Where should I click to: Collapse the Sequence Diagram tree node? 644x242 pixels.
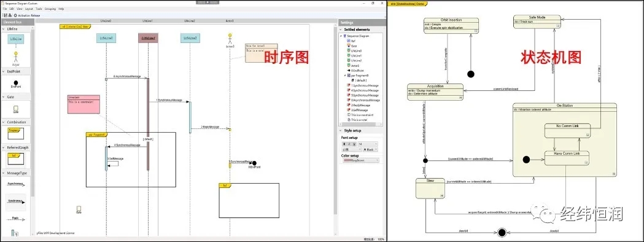click(x=341, y=36)
